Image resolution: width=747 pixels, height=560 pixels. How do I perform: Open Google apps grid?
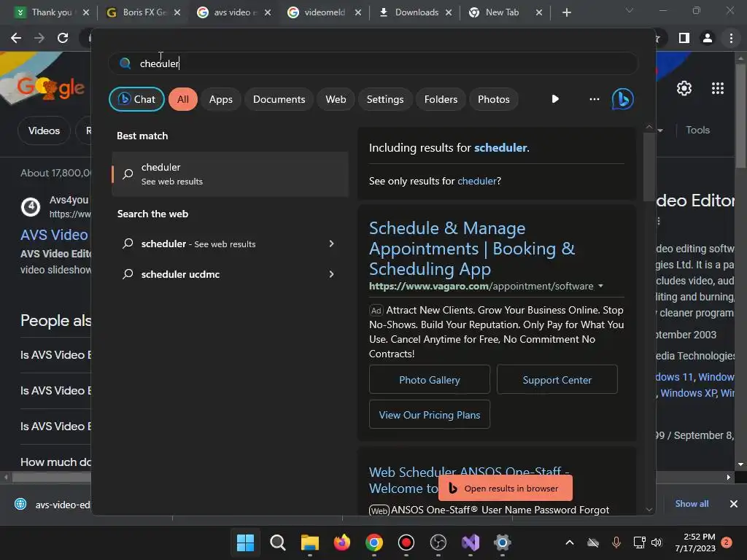coord(718,88)
